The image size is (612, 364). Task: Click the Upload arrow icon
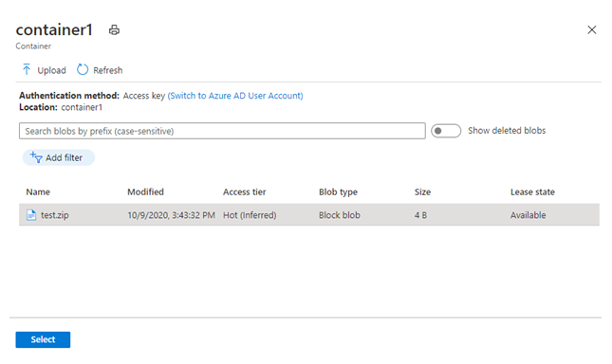(27, 70)
